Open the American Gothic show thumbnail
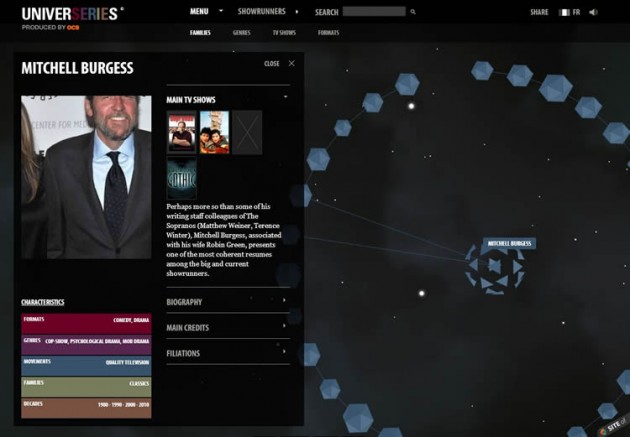630x437 pixels. tap(182, 178)
